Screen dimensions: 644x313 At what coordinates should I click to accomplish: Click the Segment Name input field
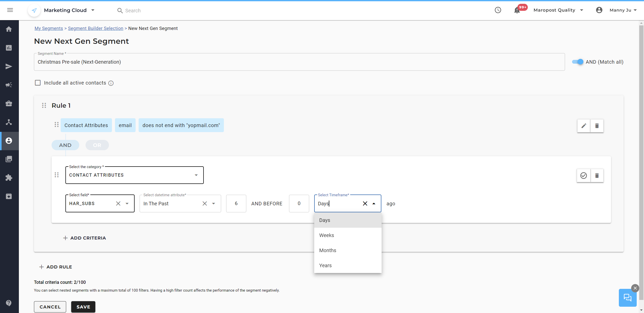pyautogui.click(x=299, y=62)
